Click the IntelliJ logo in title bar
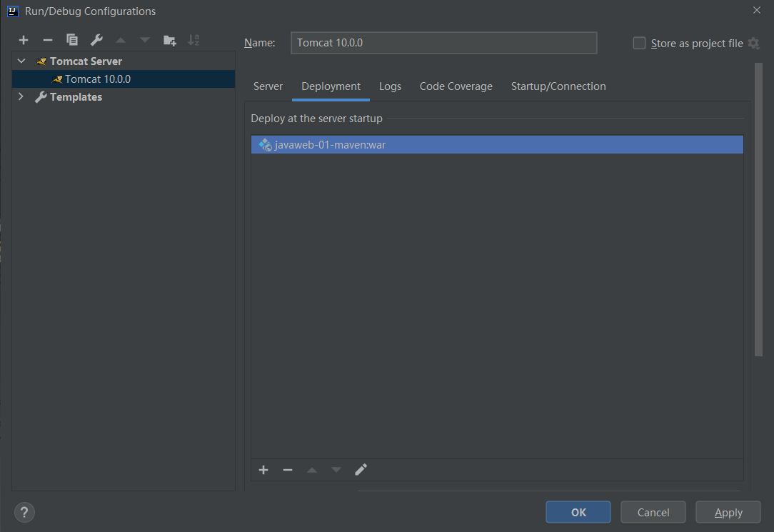 [12, 11]
